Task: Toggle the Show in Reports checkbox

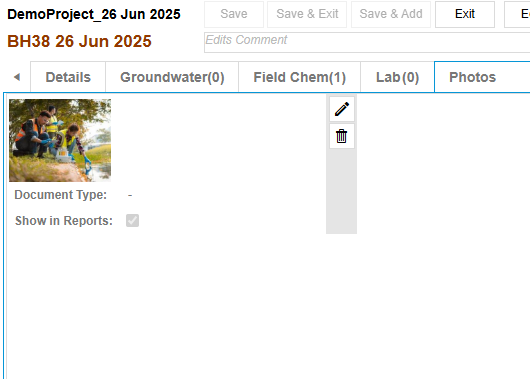Action: click(132, 220)
